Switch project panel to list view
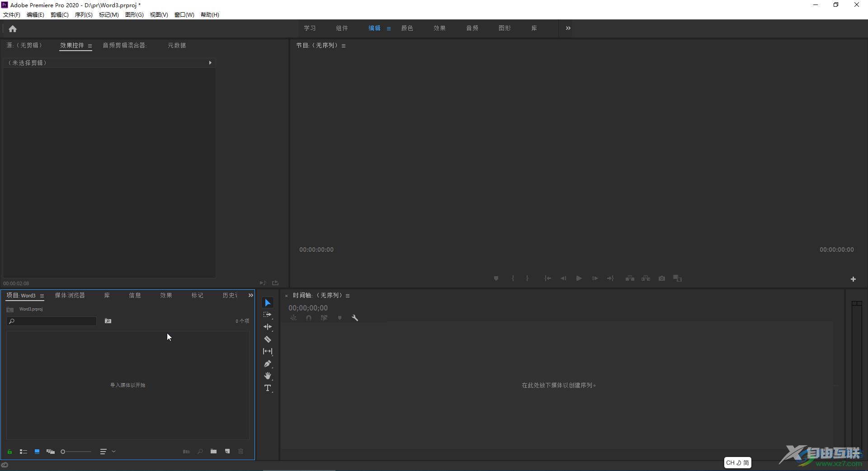Image resolution: width=868 pixels, height=471 pixels. pyautogui.click(x=24, y=452)
